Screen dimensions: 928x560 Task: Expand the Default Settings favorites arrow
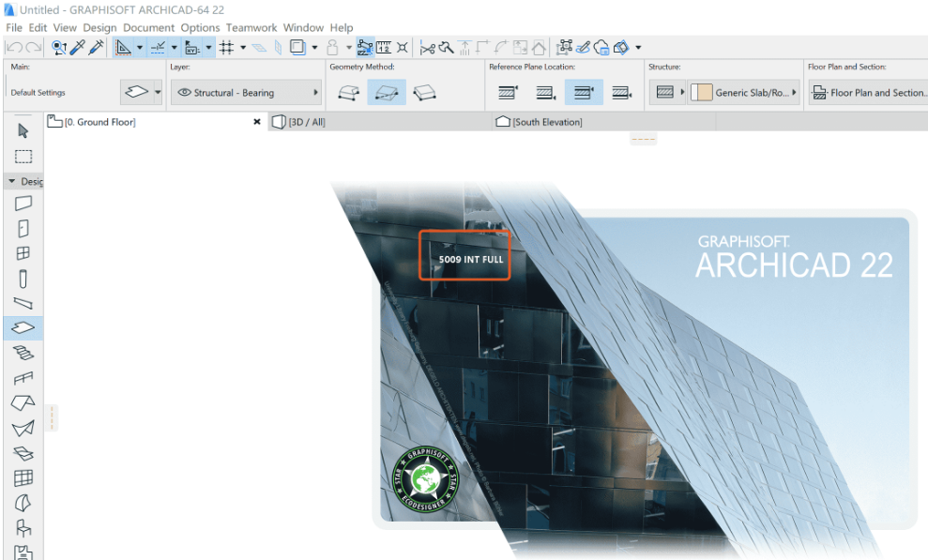158,92
